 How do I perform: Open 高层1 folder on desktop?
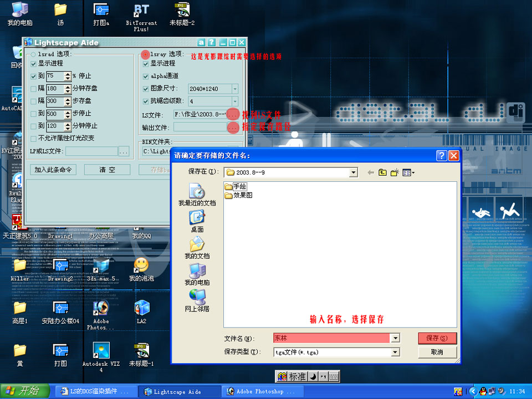point(20,312)
